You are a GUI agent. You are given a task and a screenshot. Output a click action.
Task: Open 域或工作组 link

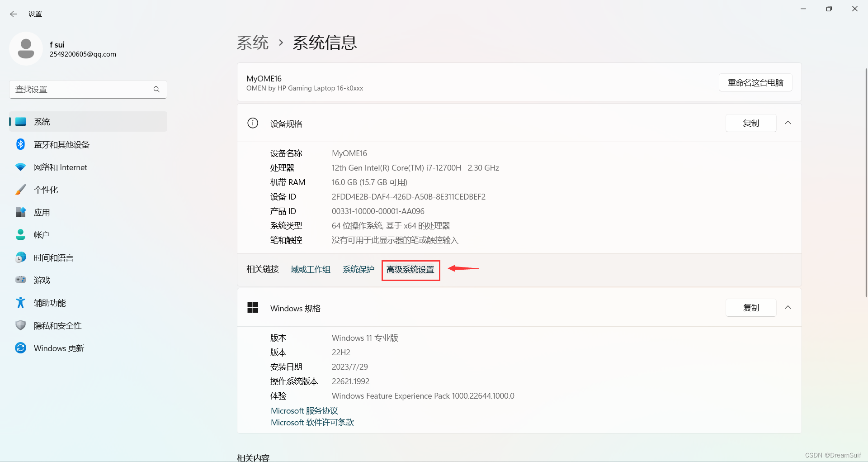[x=311, y=270]
